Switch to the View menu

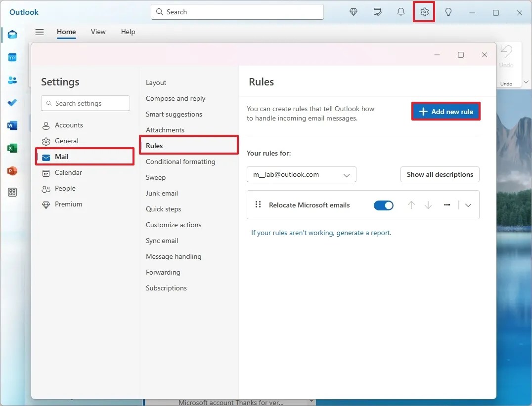(x=98, y=32)
